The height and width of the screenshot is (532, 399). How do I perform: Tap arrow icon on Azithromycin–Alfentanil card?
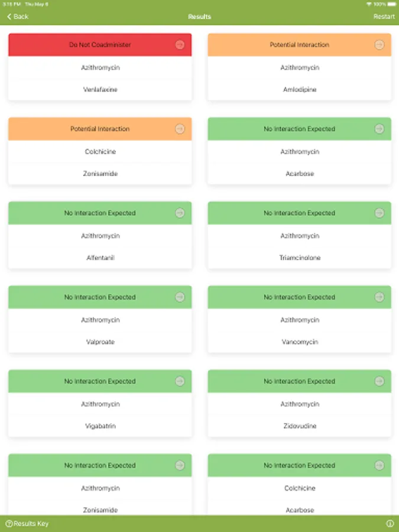(x=180, y=213)
